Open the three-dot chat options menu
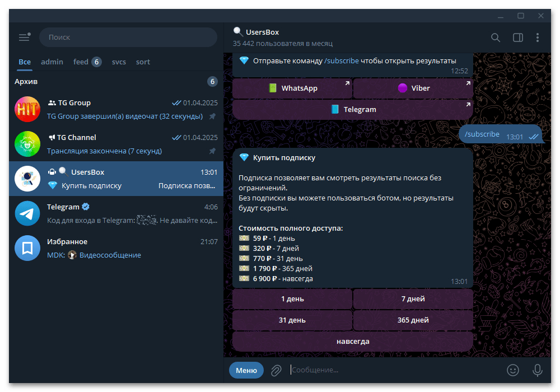Viewport: 560px width, 392px height. pyautogui.click(x=538, y=38)
